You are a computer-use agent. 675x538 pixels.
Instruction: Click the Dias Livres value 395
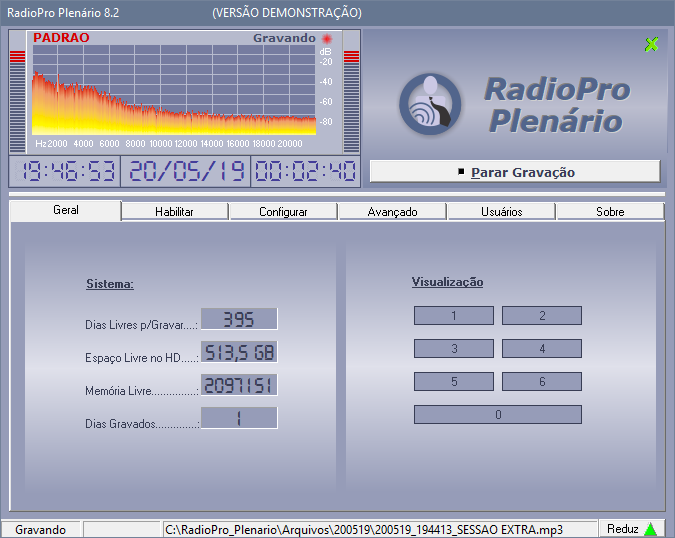[x=239, y=319]
